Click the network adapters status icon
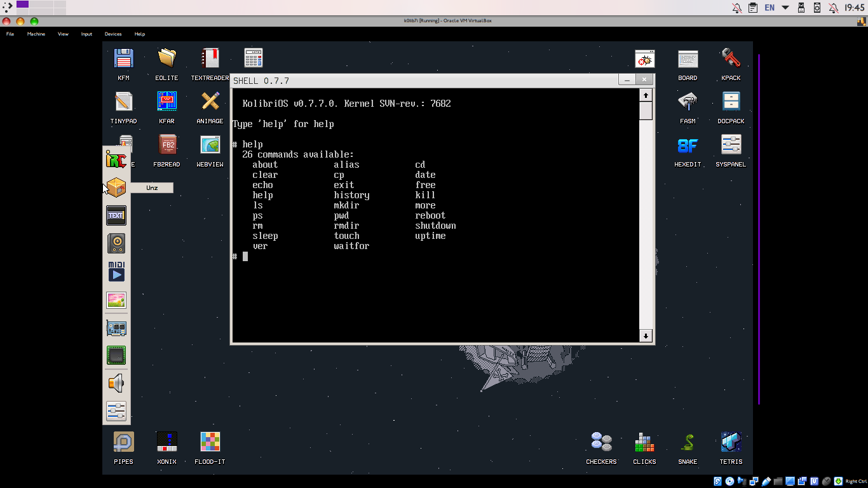868x488 pixels. [754, 481]
